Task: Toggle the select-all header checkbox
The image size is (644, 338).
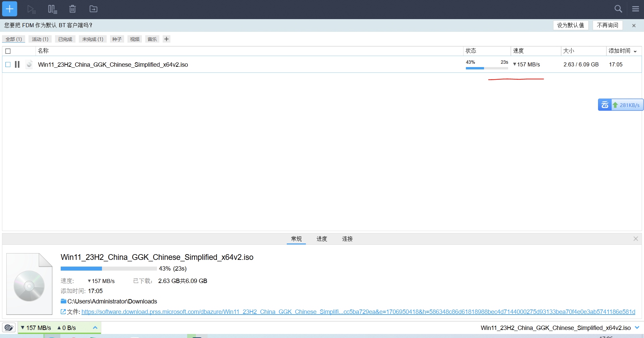Action: [8, 51]
